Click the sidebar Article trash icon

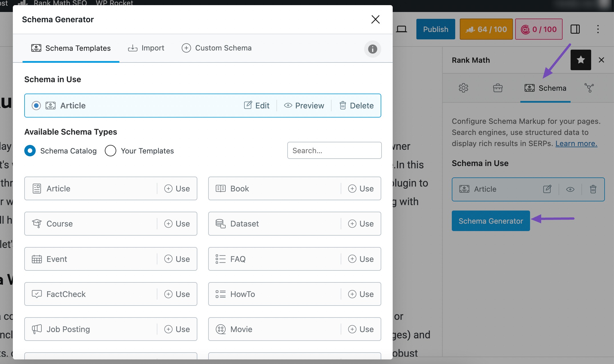pos(593,189)
